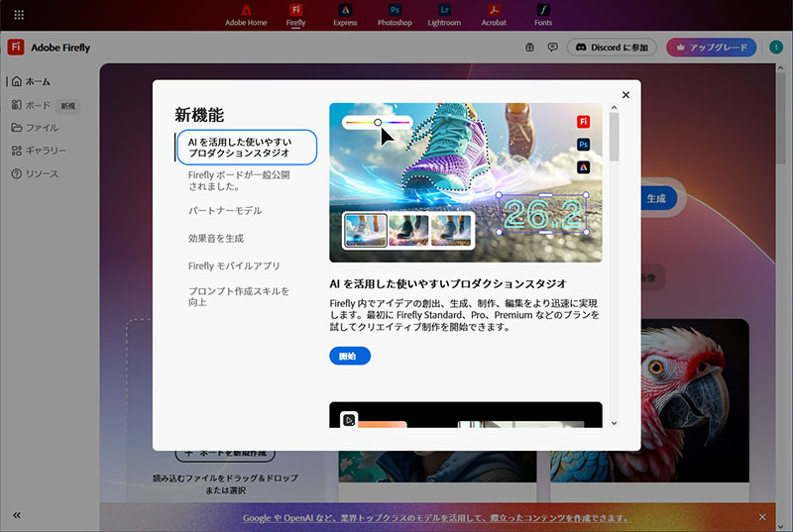Click the アップグレード upgrade button
Screen dimensions: 793x532
[x=711, y=48]
